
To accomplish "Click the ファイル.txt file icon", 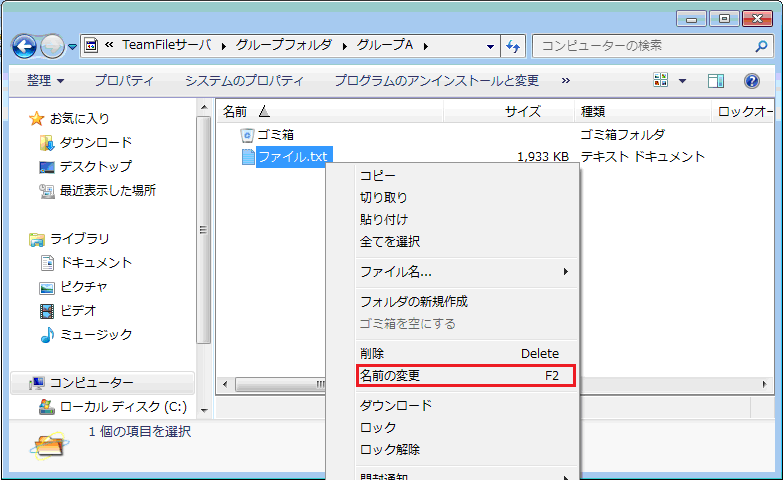I will point(247,156).
